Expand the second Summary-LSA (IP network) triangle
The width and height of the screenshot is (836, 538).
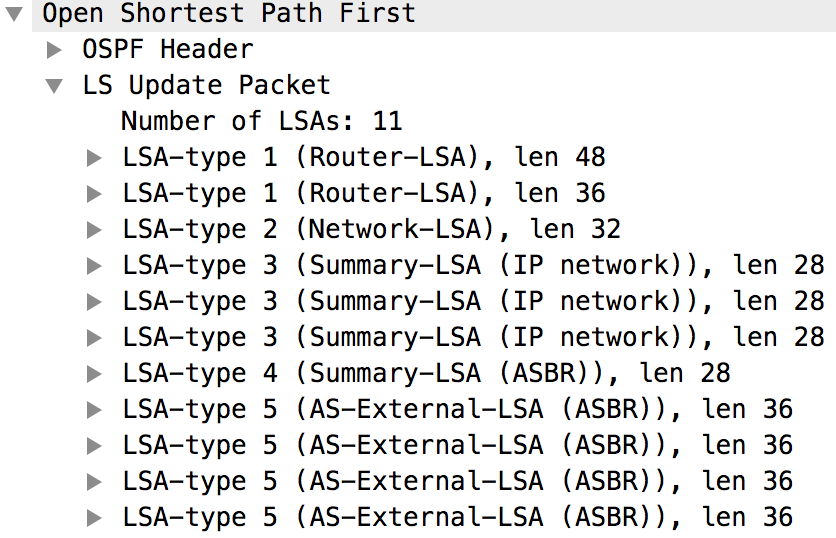tap(95, 302)
